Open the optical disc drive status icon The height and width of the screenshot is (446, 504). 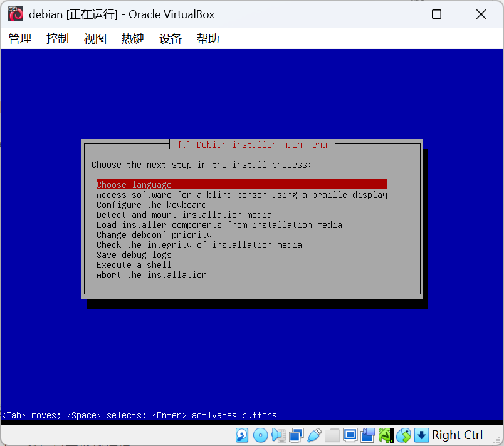point(260,435)
